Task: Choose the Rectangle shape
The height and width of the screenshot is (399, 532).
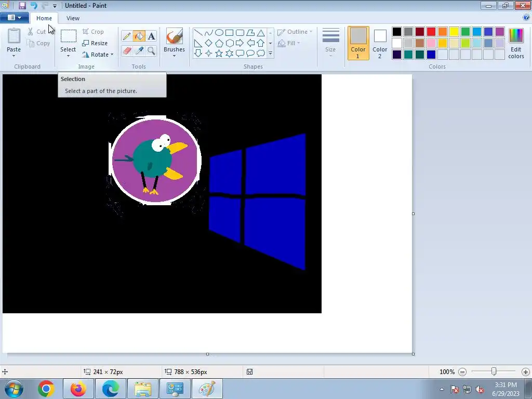Action: point(229,33)
